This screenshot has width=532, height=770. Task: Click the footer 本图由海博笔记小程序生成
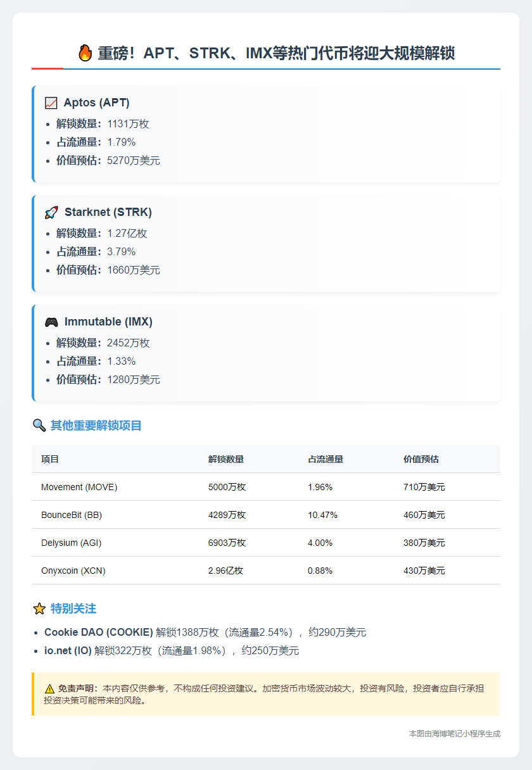pyautogui.click(x=455, y=733)
